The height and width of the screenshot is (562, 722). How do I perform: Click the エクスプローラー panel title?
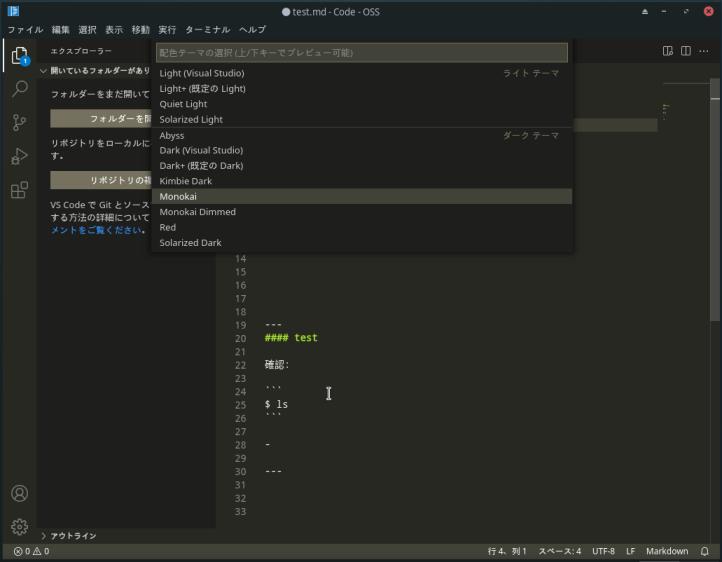[x=81, y=51]
